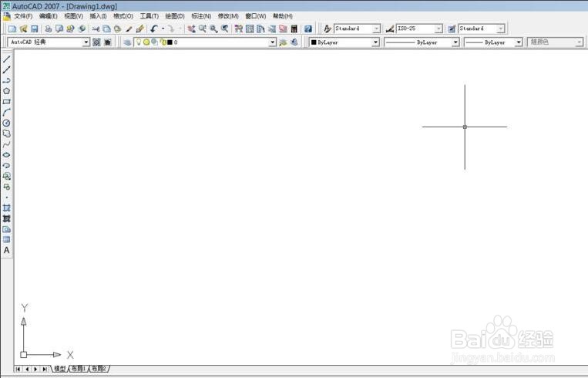Select the Arc tool
588x378 pixels.
pos(6,112)
